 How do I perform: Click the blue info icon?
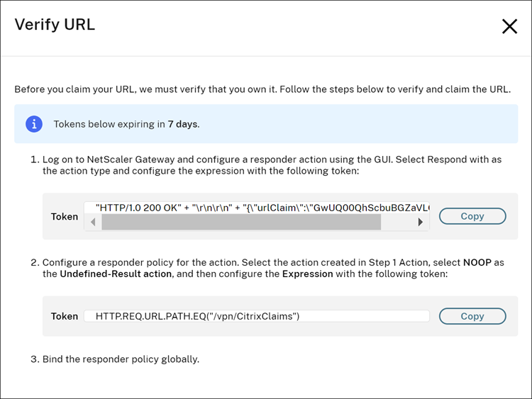(34, 124)
